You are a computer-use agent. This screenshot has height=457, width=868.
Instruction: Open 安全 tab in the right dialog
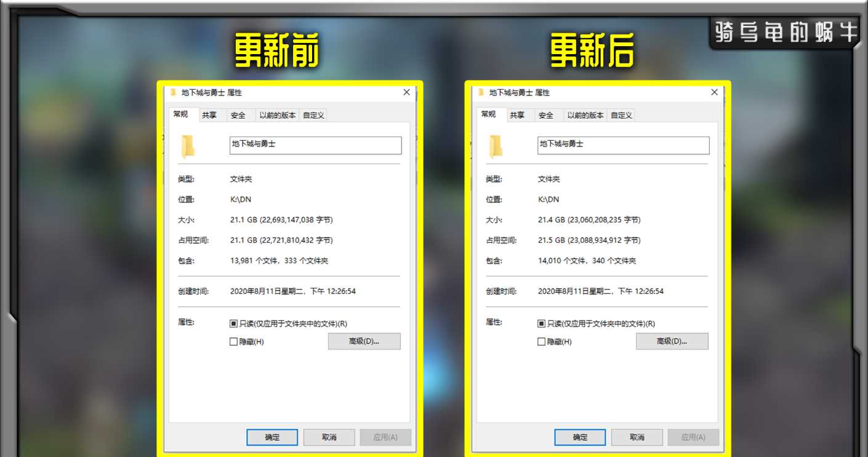pos(546,115)
